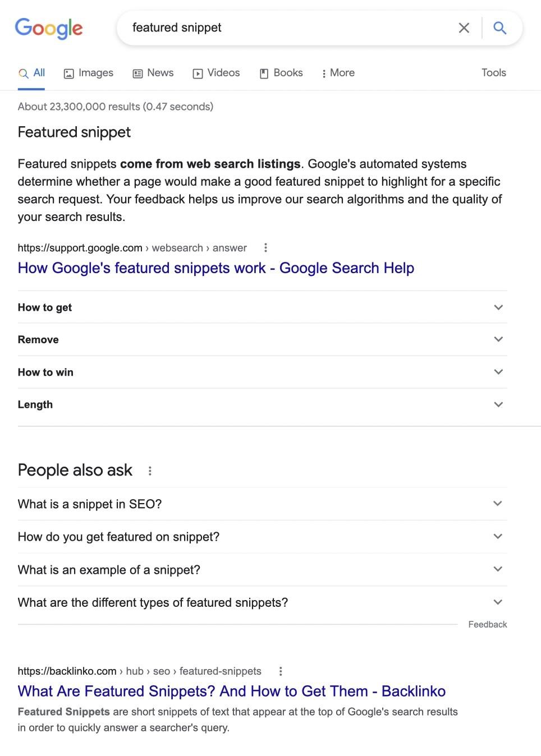Expand the Length section chevron
The width and height of the screenshot is (541, 756).
coord(498,404)
